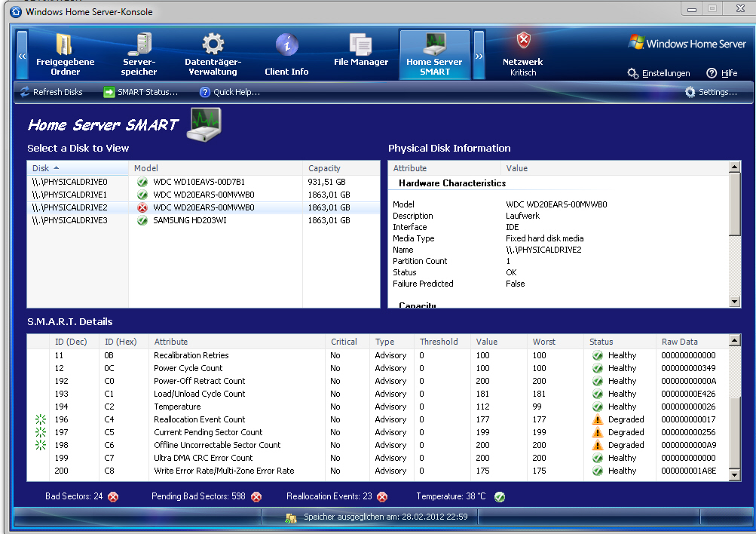This screenshot has width=756, height=534.
Task: Open Datenträger-Verwaltung gear icon
Action: [x=213, y=44]
